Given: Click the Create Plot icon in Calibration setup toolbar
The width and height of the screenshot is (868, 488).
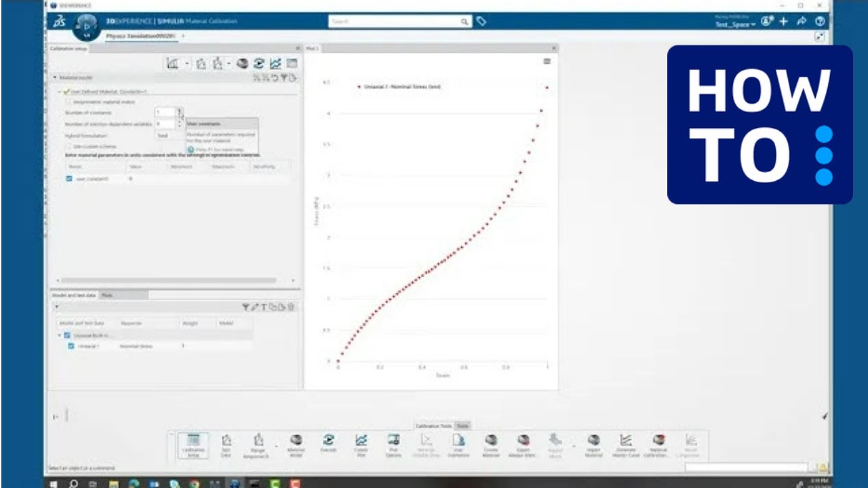Looking at the screenshot, I should click(275, 63).
